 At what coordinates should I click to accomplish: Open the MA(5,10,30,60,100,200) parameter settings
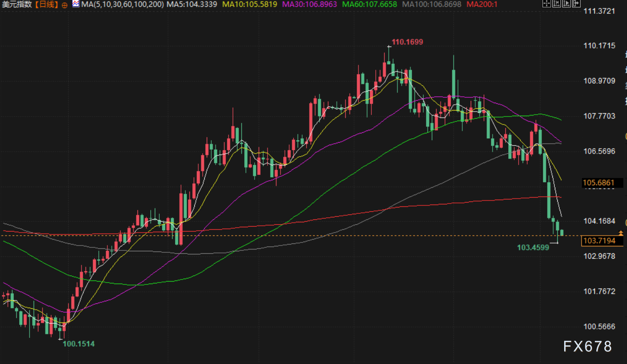click(x=122, y=4)
